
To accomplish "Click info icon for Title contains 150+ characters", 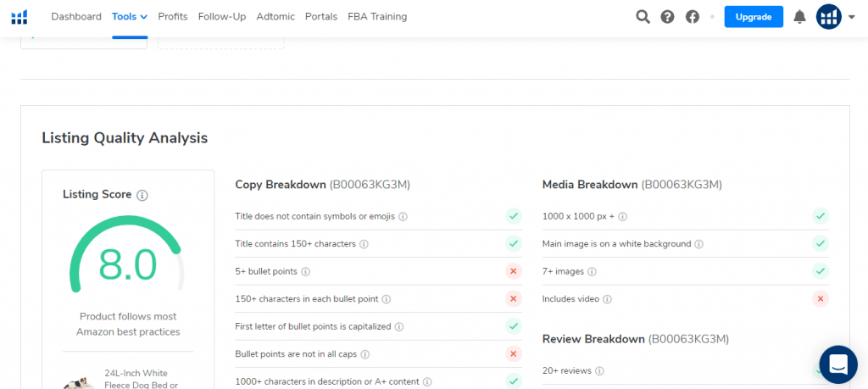I will click(x=364, y=244).
